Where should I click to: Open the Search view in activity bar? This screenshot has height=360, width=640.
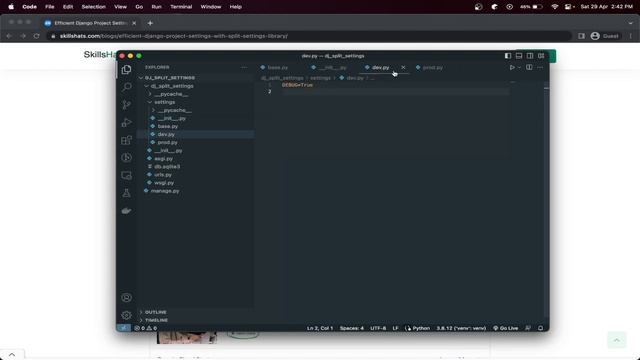(127, 87)
